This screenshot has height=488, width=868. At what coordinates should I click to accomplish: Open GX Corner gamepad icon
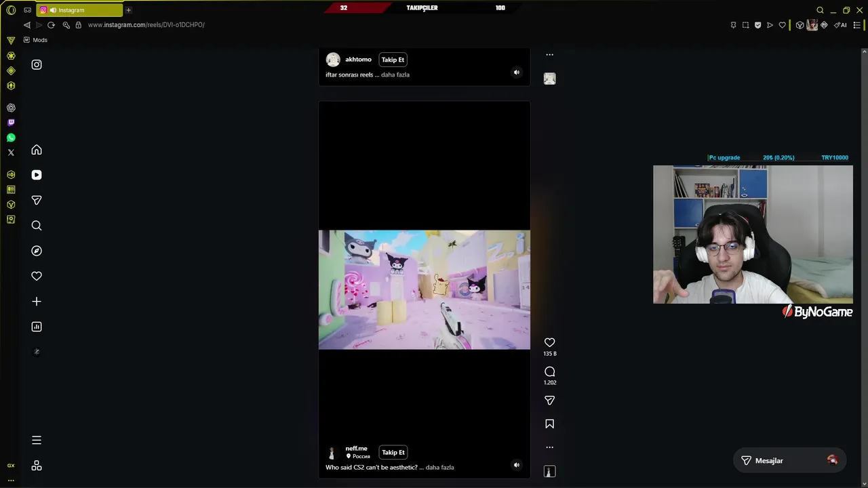click(x=28, y=10)
